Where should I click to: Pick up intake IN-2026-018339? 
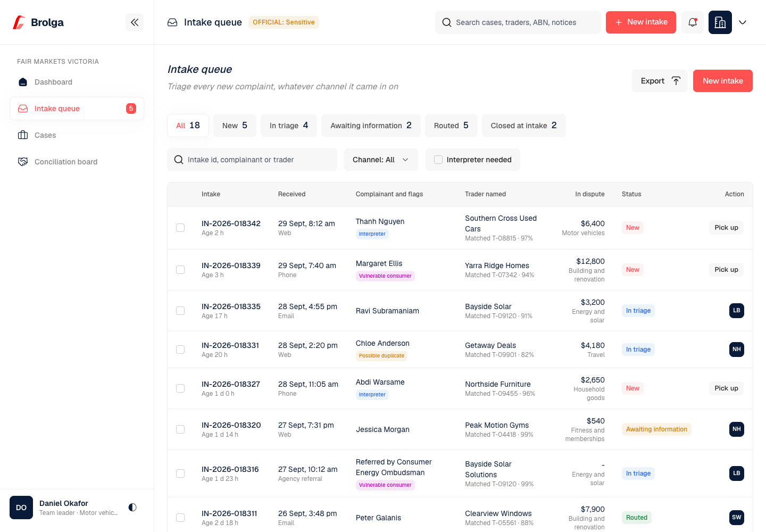[726, 270]
